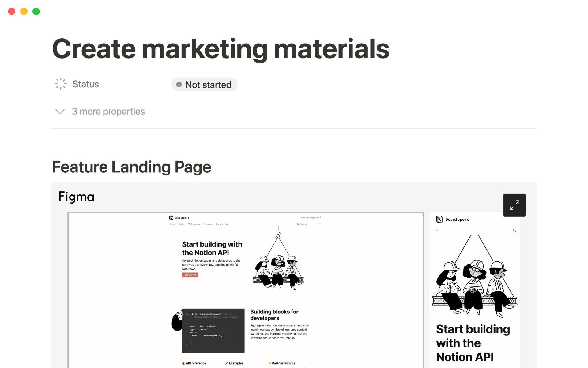Click the pencil icon next to Examples
The height and width of the screenshot is (368, 588).
227,363
